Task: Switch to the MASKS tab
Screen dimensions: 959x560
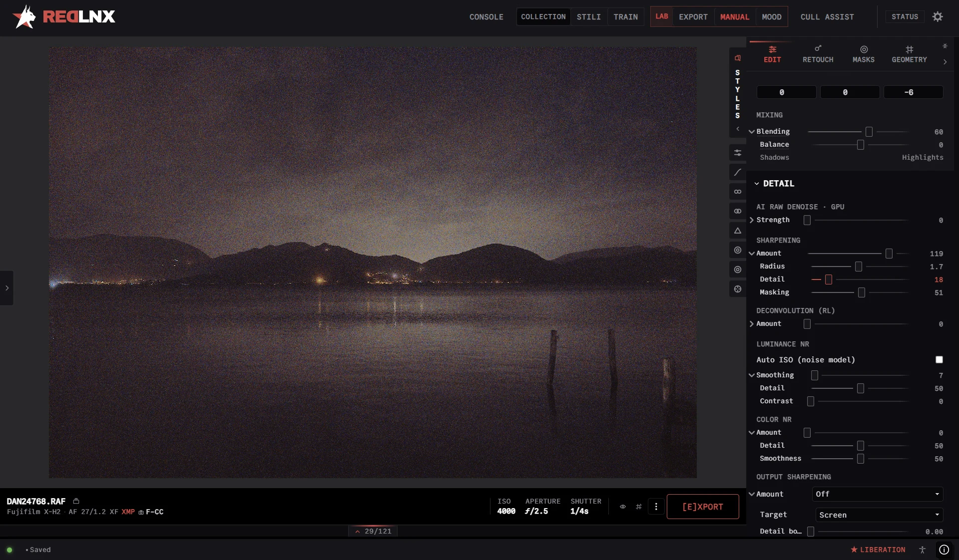Action: tap(863, 54)
